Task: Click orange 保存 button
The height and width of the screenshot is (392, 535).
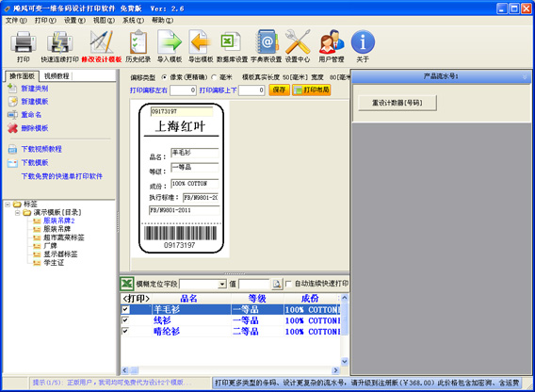Action: coord(279,90)
